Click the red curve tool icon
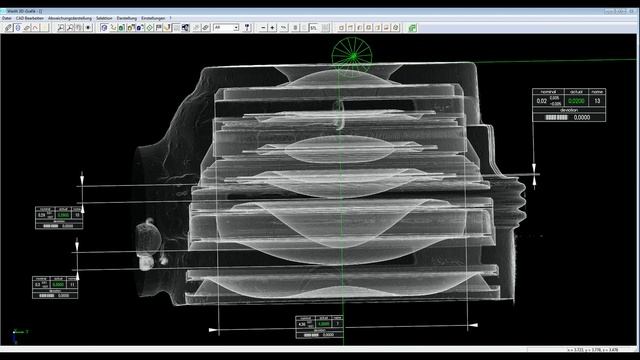 pos(36,28)
